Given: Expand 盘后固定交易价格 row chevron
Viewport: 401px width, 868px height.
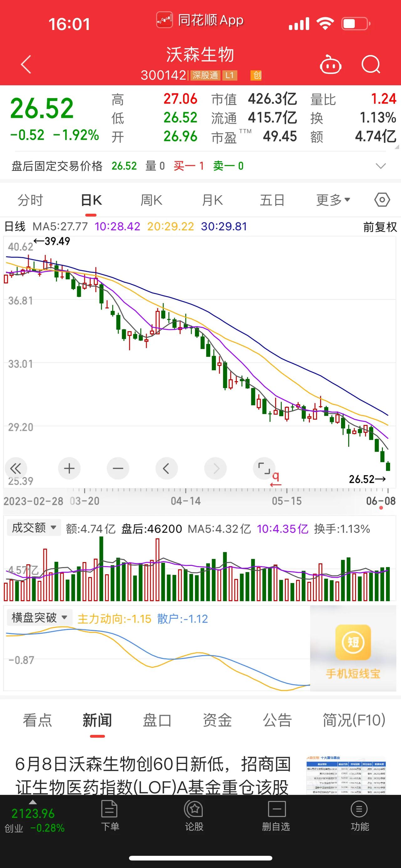Looking at the screenshot, I should tap(381, 166).
